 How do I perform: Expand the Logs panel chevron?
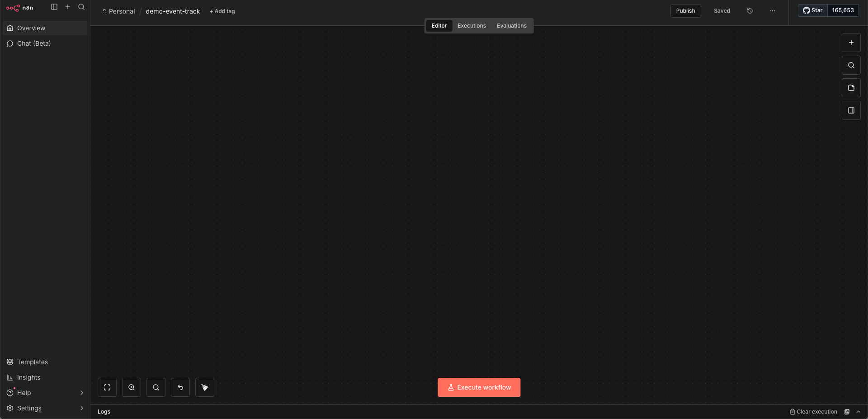point(859,412)
